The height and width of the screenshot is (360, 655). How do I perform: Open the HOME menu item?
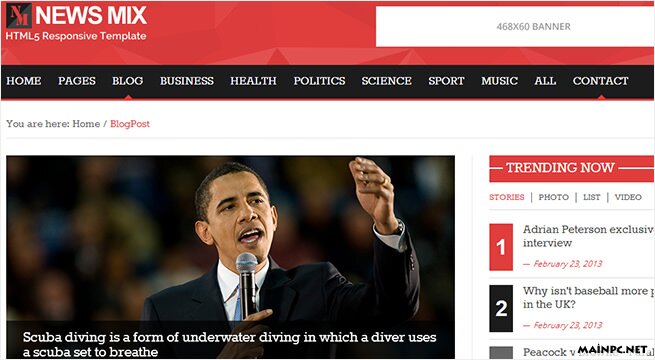point(23,81)
